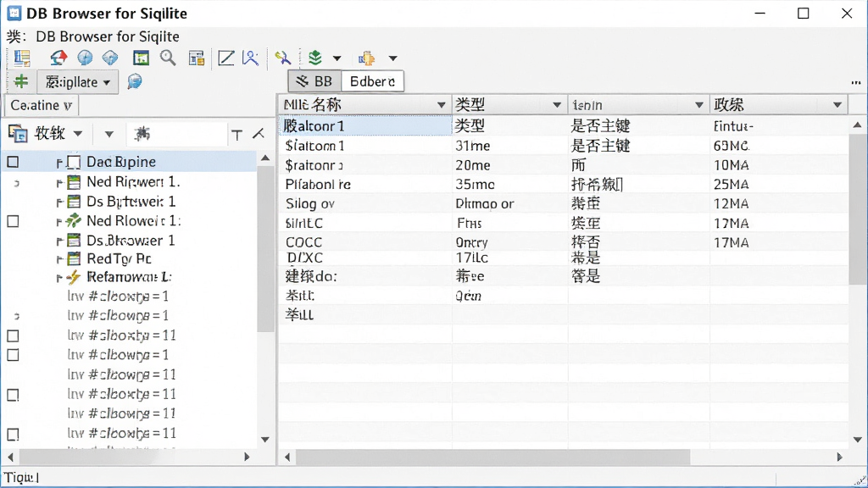868x488 pixels.
Task: Toggle the checkbox directly below the first '=11' row
Action: click(13, 355)
